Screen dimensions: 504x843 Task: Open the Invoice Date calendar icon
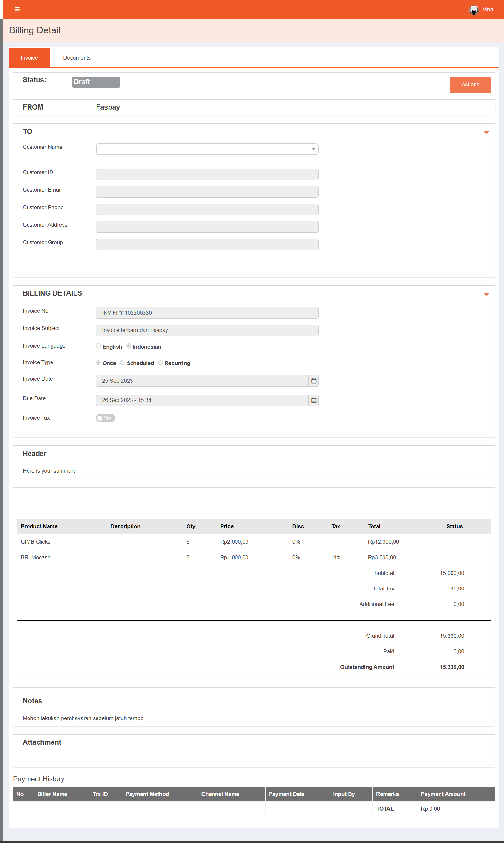click(314, 381)
